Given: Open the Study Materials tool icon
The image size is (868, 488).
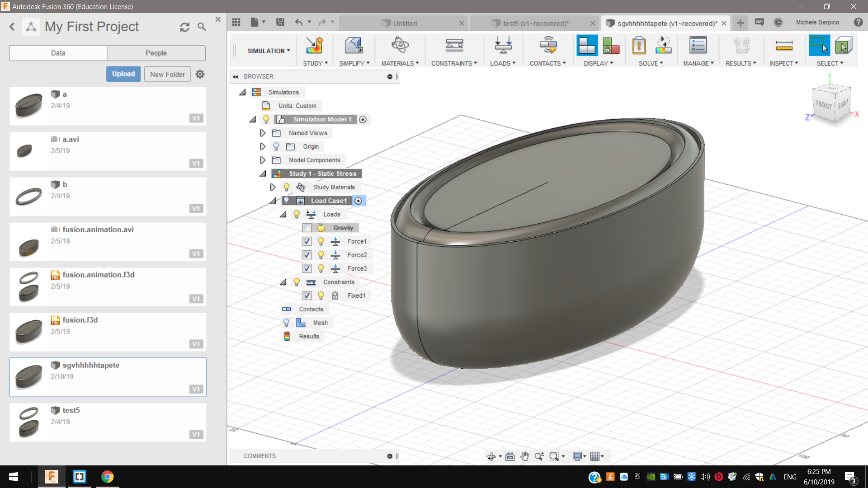Looking at the screenshot, I should point(400,46).
